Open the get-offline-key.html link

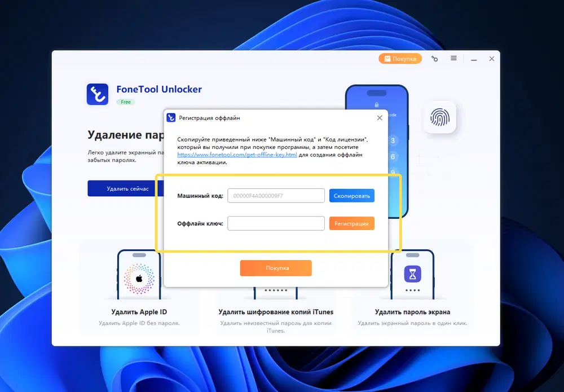click(x=237, y=155)
